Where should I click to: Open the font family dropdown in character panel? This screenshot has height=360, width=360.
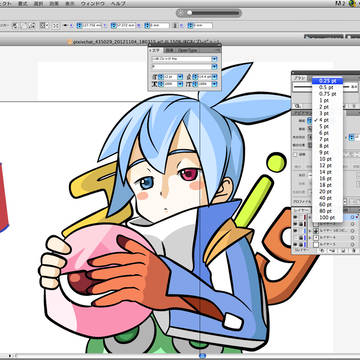(x=214, y=59)
